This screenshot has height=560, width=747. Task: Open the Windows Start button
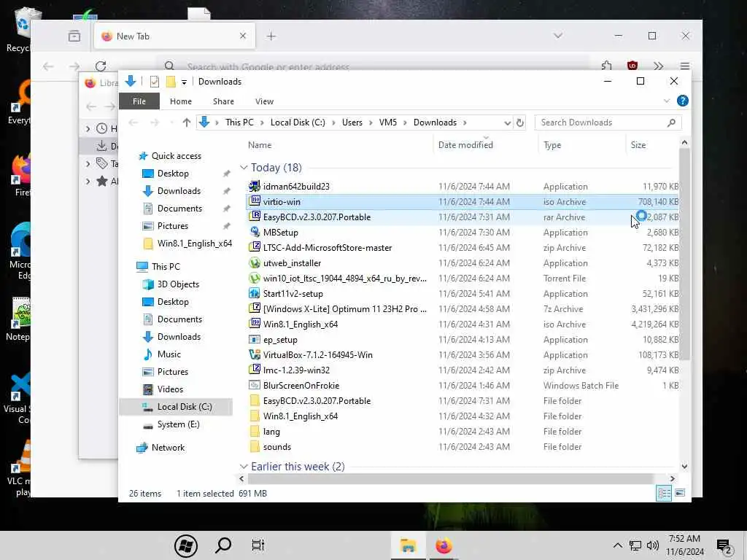[x=186, y=545]
